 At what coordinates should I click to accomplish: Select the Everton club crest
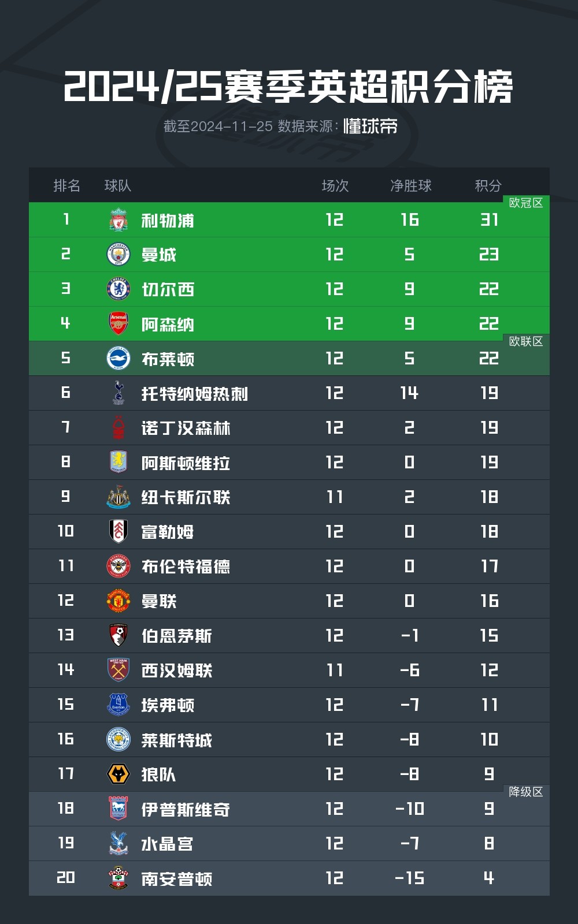(118, 705)
